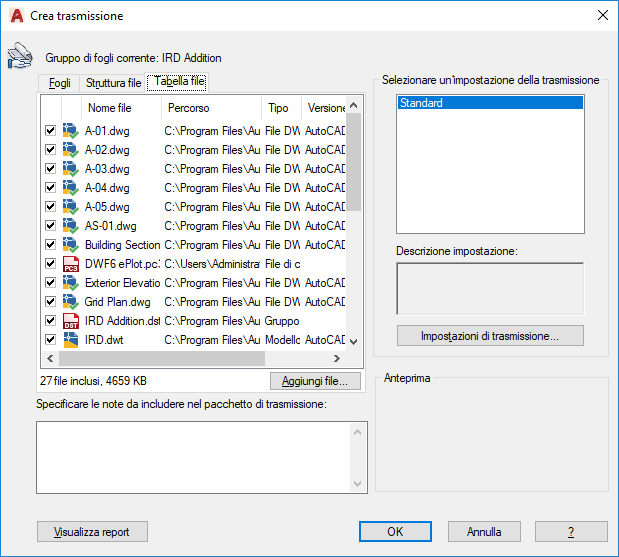Click the file list scroll down arrow
The height and width of the screenshot is (557, 619).
tap(354, 342)
